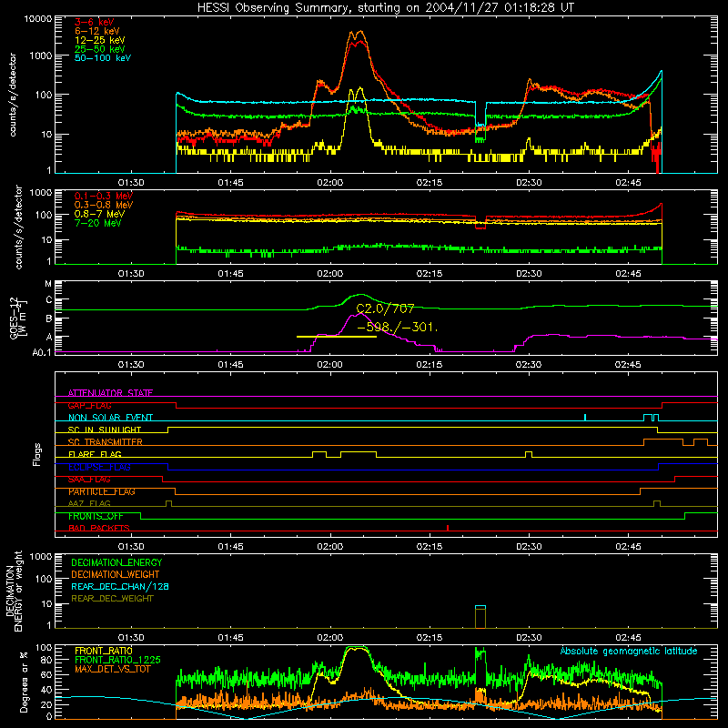Click the AA7_FLAG label
This screenshot has width=728, height=728.
point(89,503)
